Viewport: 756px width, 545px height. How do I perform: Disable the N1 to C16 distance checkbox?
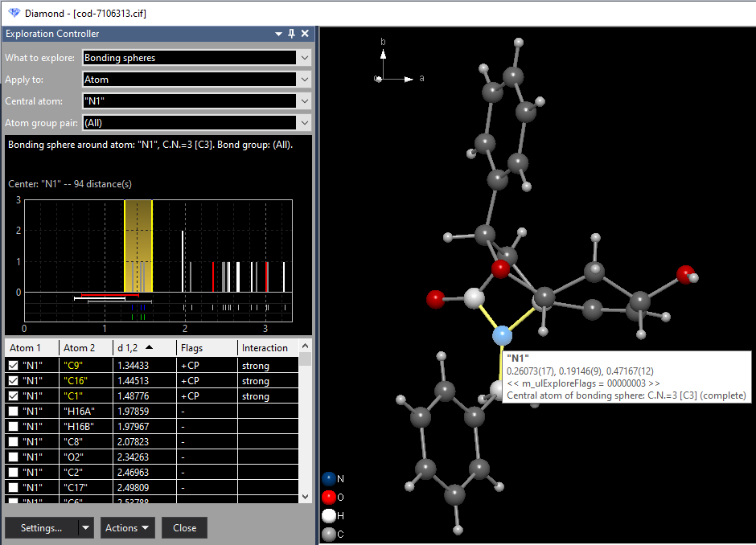tap(11, 380)
